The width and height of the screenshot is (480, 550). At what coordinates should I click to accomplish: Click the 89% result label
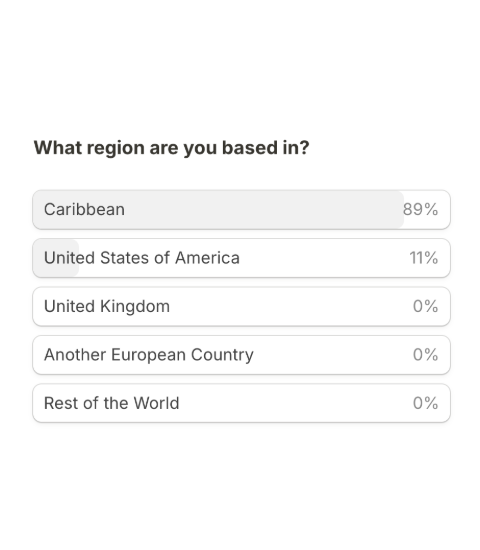pyautogui.click(x=420, y=209)
